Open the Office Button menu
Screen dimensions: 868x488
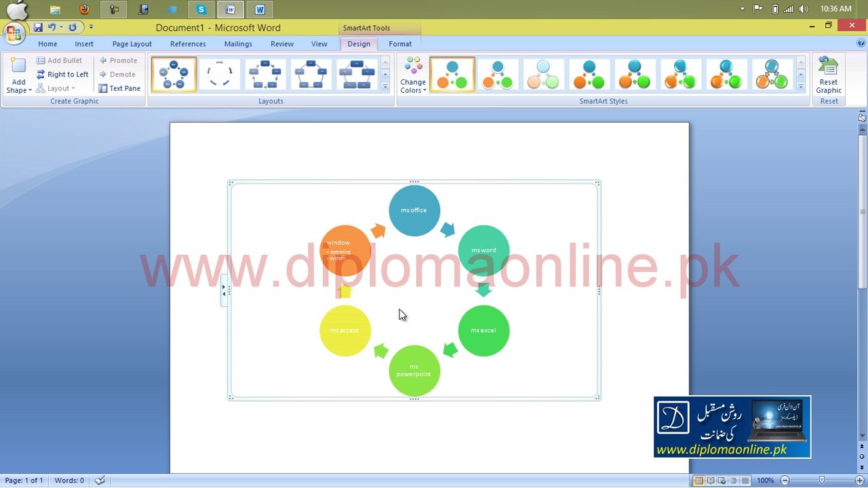click(x=14, y=33)
